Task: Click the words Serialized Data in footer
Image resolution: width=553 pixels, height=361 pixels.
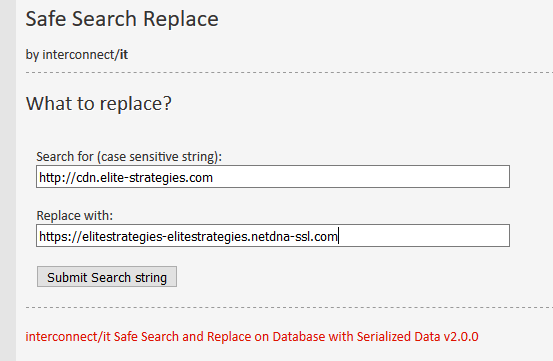Action: [399, 337]
